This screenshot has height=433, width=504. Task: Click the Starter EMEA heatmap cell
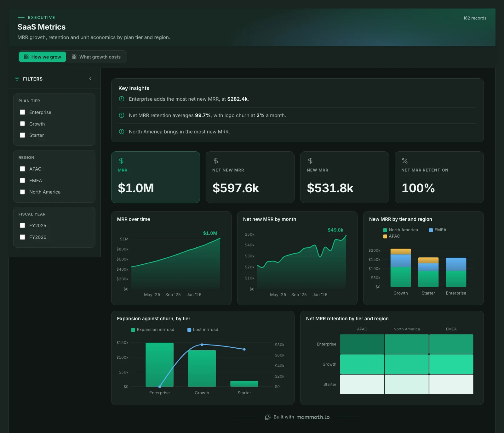pyautogui.click(x=451, y=384)
